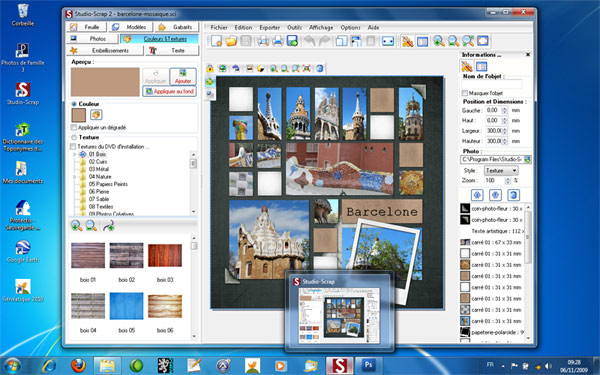Open the Studio-Scrap desktop shortcut
Viewport: 600px width, 375px height.
[x=23, y=93]
